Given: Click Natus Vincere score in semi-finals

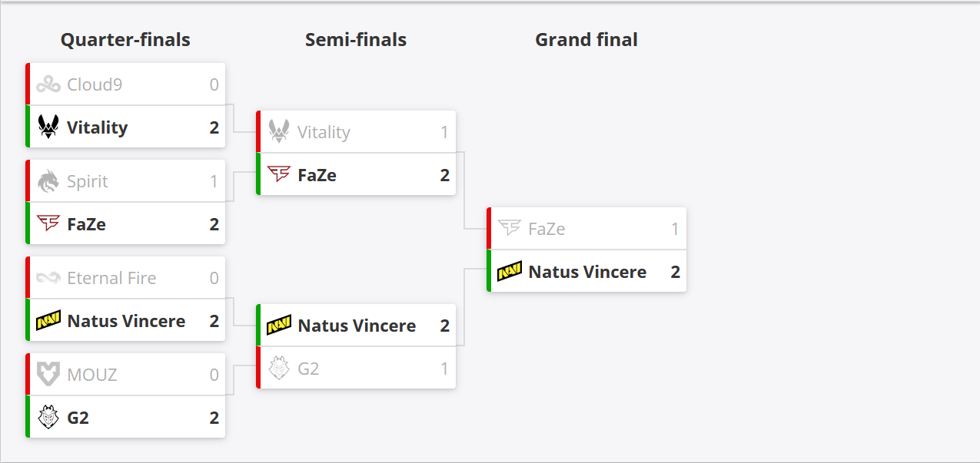Looking at the screenshot, I should [444, 326].
